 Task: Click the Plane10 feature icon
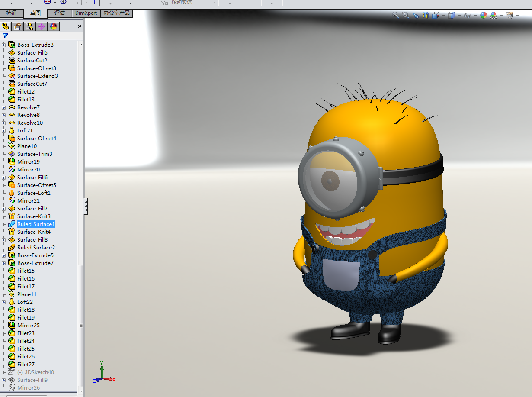click(x=12, y=146)
